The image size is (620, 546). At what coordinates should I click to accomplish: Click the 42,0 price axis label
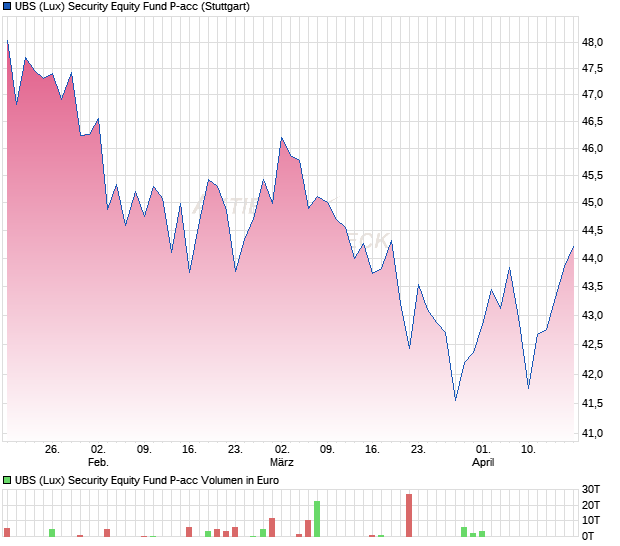592,374
